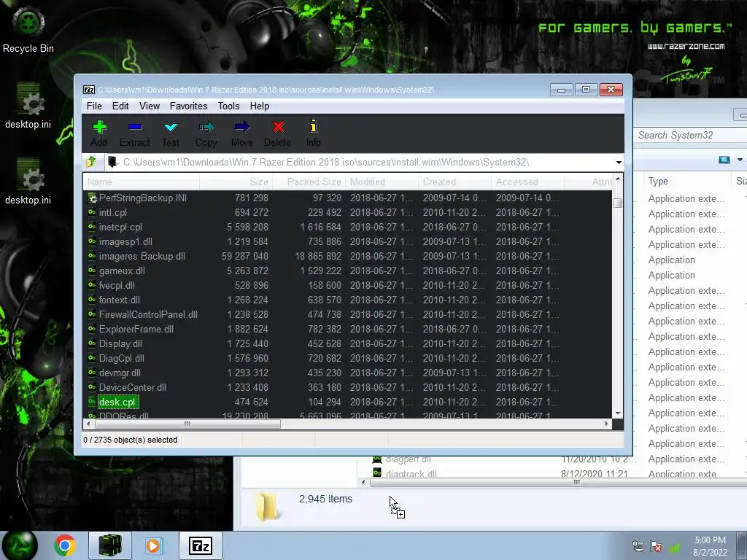
Task: Select devmgr.dll file
Action: tap(120, 373)
